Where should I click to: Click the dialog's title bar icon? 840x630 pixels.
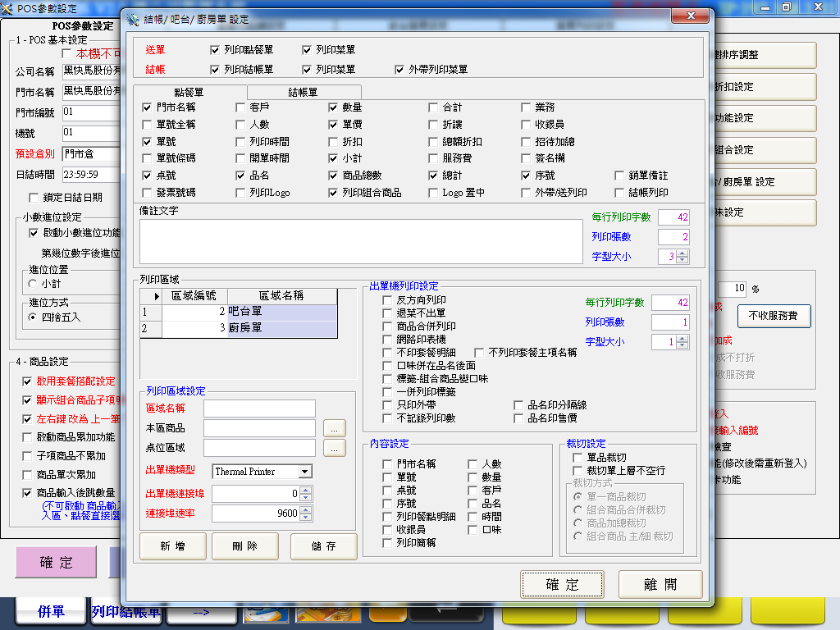click(x=133, y=19)
